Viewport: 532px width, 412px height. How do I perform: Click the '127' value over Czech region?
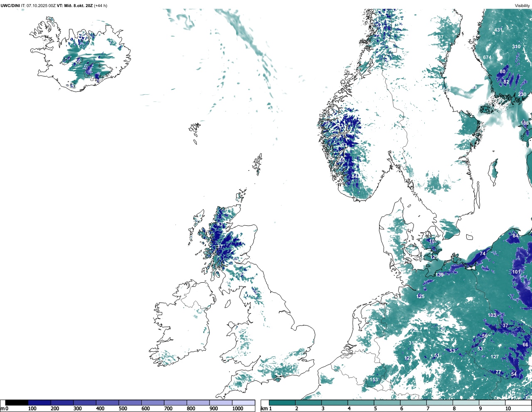495,357
